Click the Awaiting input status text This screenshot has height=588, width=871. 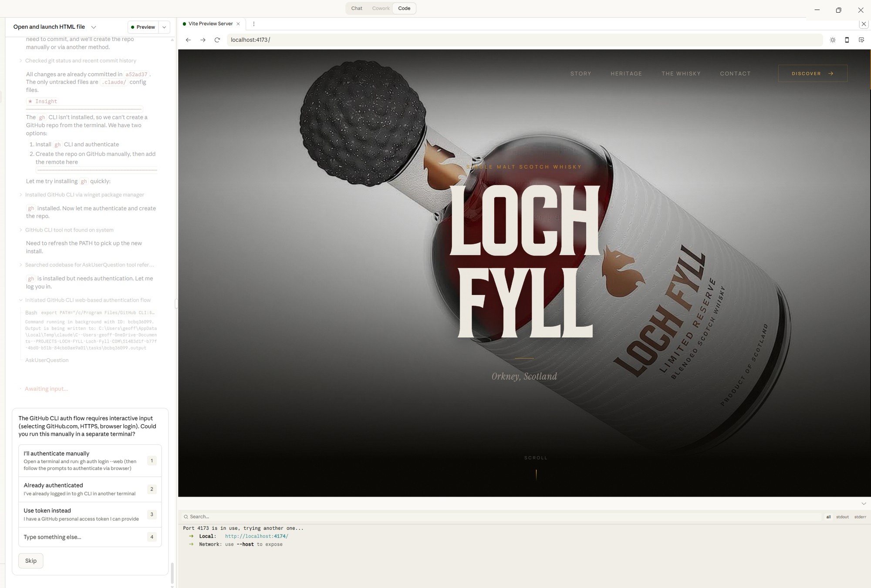(x=46, y=389)
